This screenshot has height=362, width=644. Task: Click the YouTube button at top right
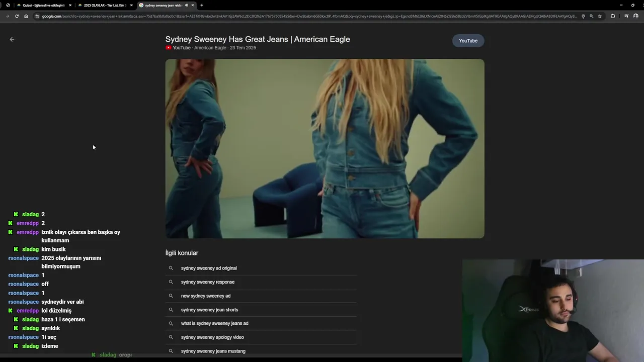pos(468,41)
